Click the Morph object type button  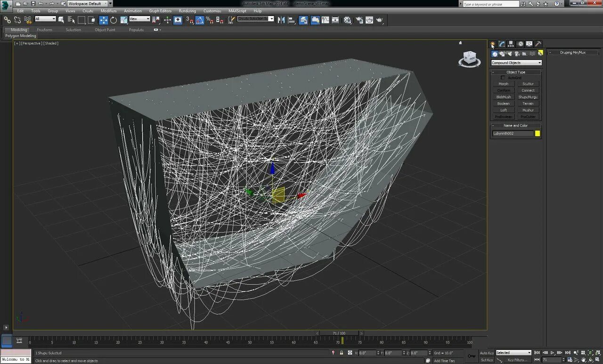coord(503,84)
